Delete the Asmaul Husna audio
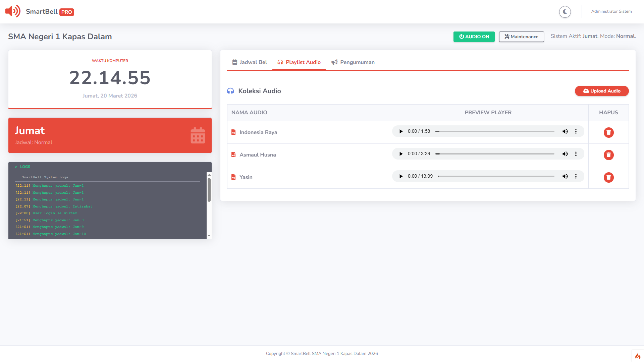644x362 pixels. [x=608, y=155]
